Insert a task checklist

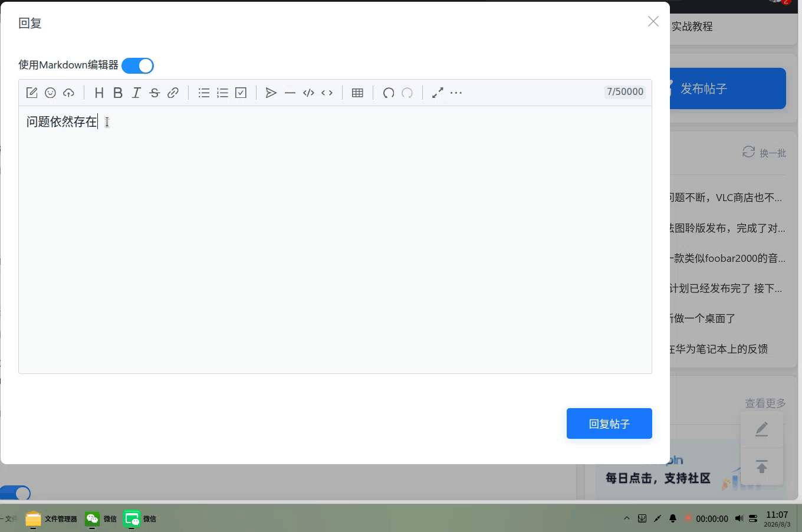(241, 93)
